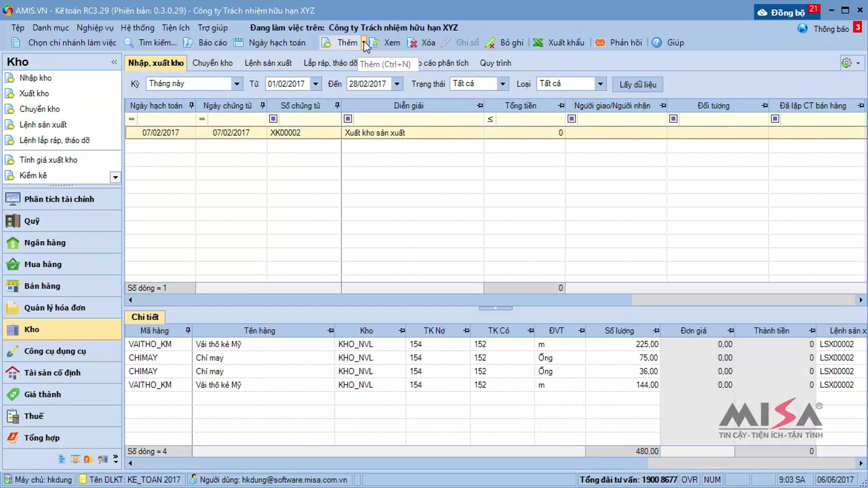The width and height of the screenshot is (868, 488).
Task: Open the Tài sản cố định module
Action: (x=62, y=373)
